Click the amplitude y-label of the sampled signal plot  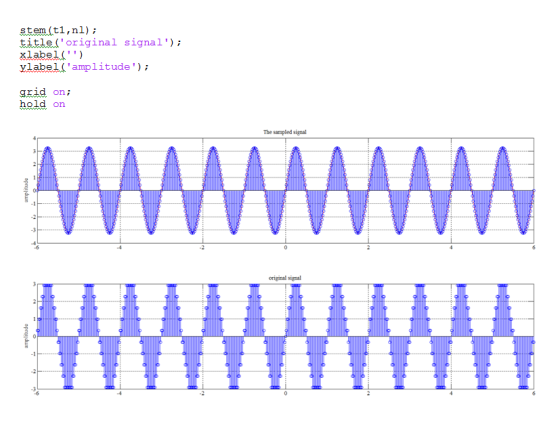[x=26, y=190]
